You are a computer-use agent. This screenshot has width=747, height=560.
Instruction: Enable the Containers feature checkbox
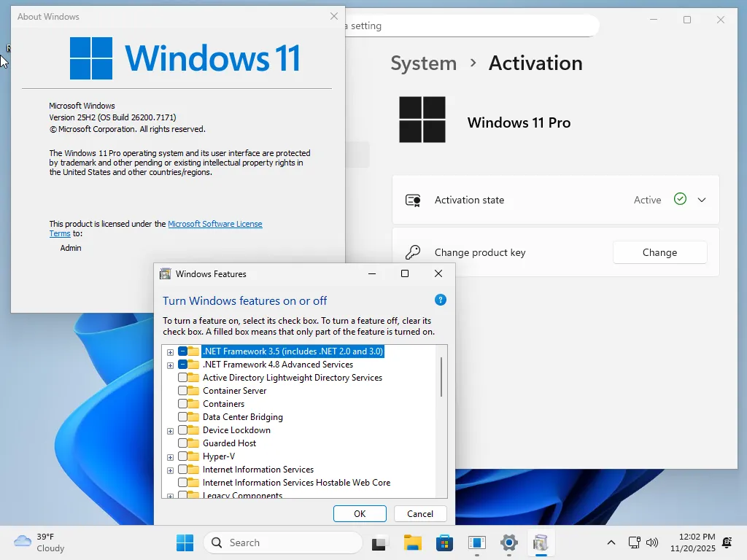[182, 404]
